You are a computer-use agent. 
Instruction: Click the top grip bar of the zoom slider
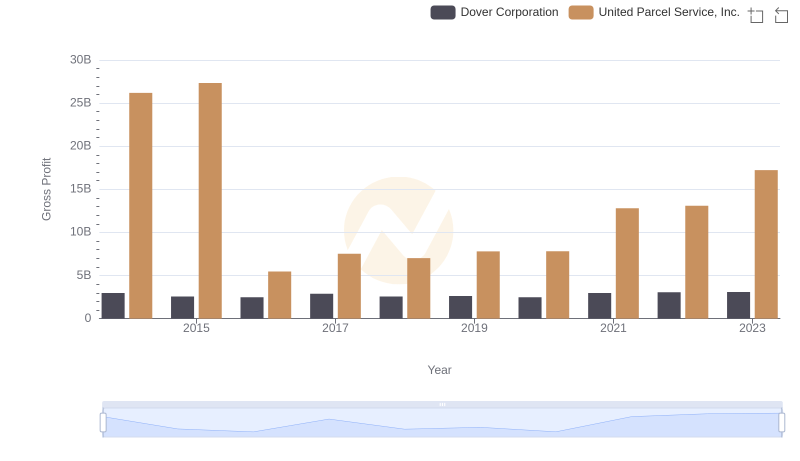(x=442, y=404)
